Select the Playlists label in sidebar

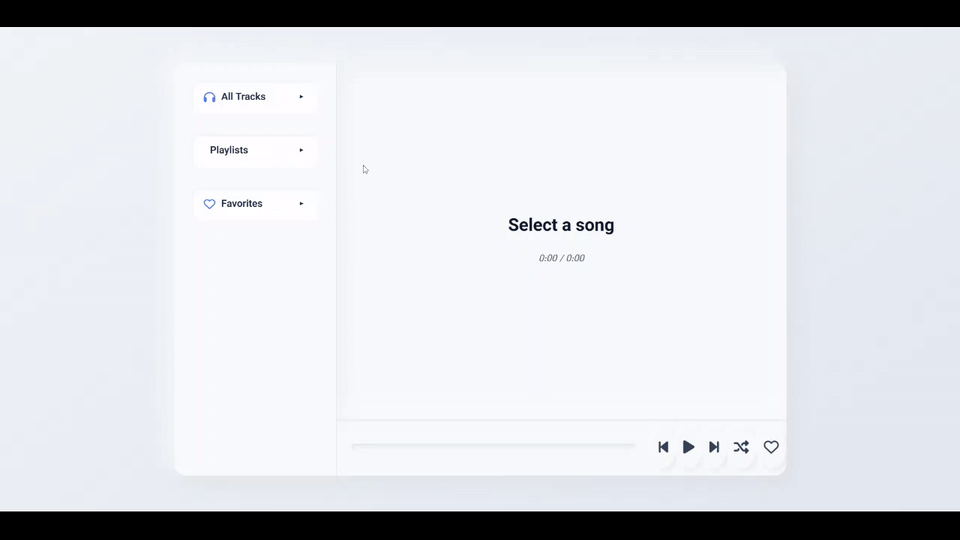pyautogui.click(x=229, y=150)
